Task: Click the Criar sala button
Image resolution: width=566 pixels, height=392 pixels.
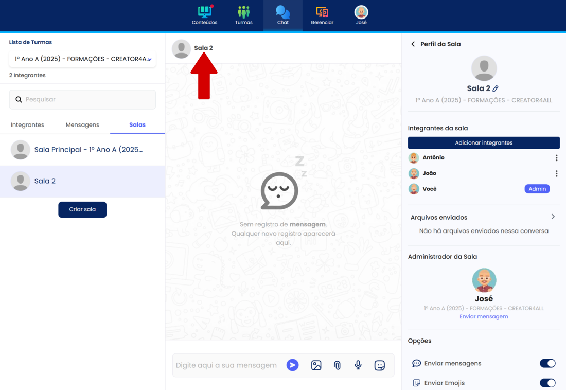Action: pyautogui.click(x=82, y=210)
